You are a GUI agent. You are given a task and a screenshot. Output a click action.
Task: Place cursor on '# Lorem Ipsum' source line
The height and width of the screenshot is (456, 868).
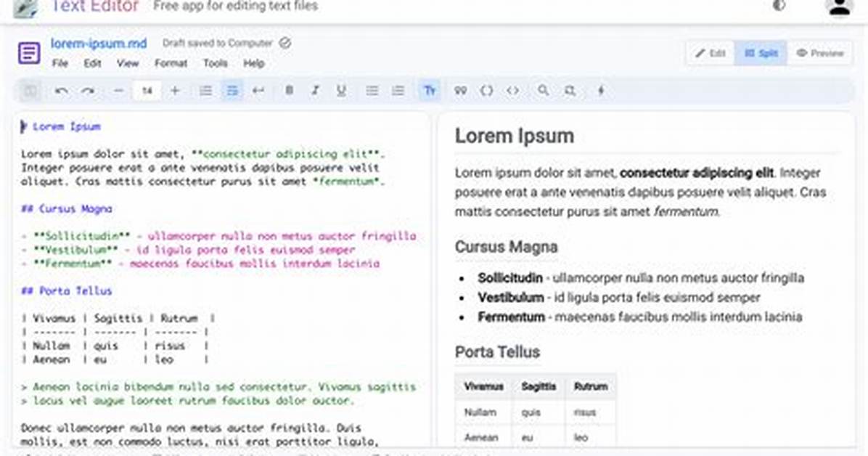click(x=61, y=127)
